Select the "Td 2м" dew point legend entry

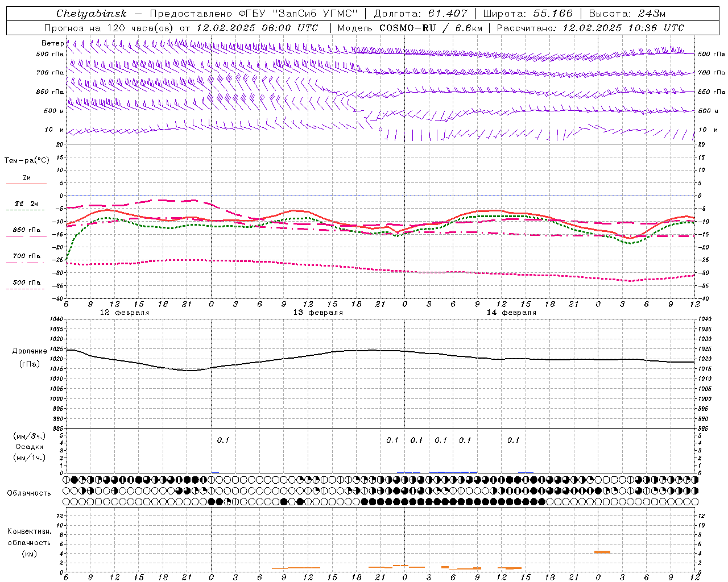(x=26, y=203)
